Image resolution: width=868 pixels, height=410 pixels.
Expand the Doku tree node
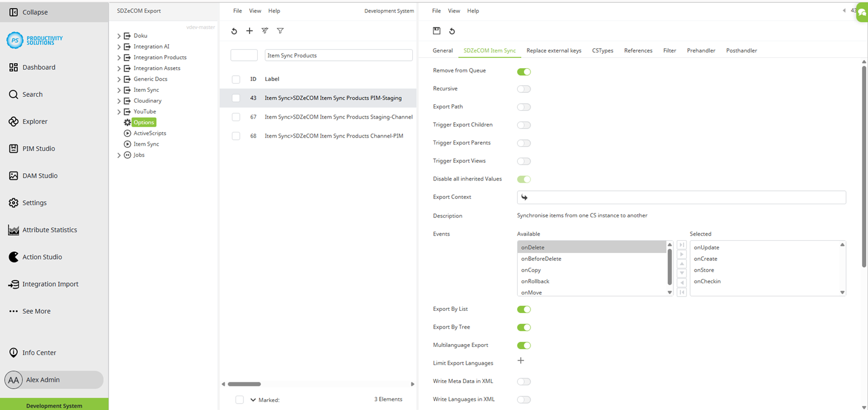click(x=119, y=36)
